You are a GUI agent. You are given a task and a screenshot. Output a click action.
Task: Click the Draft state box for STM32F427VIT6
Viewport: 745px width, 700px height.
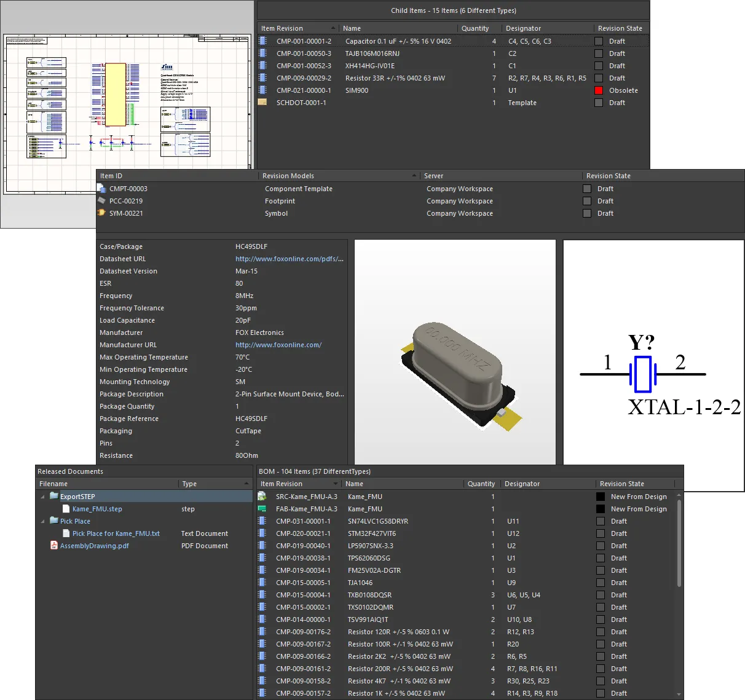pos(599,533)
